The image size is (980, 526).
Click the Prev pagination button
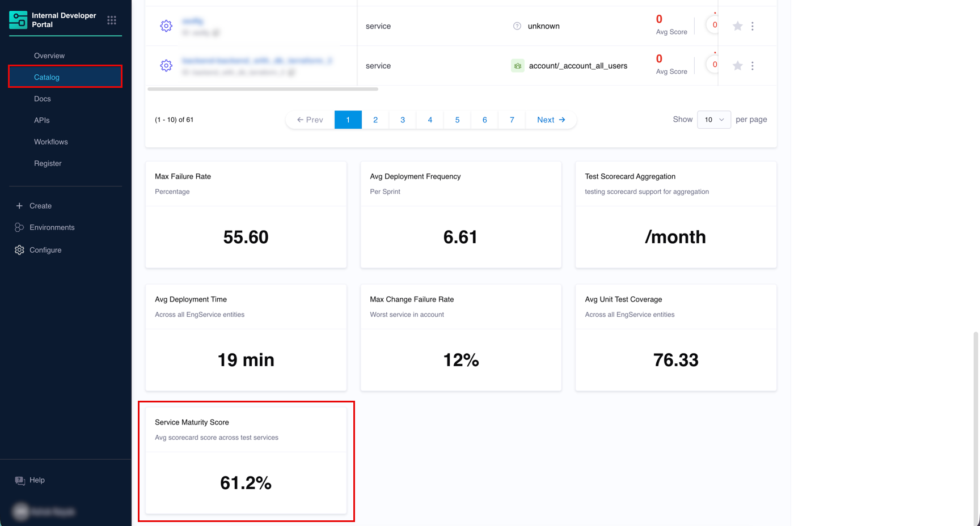310,120
